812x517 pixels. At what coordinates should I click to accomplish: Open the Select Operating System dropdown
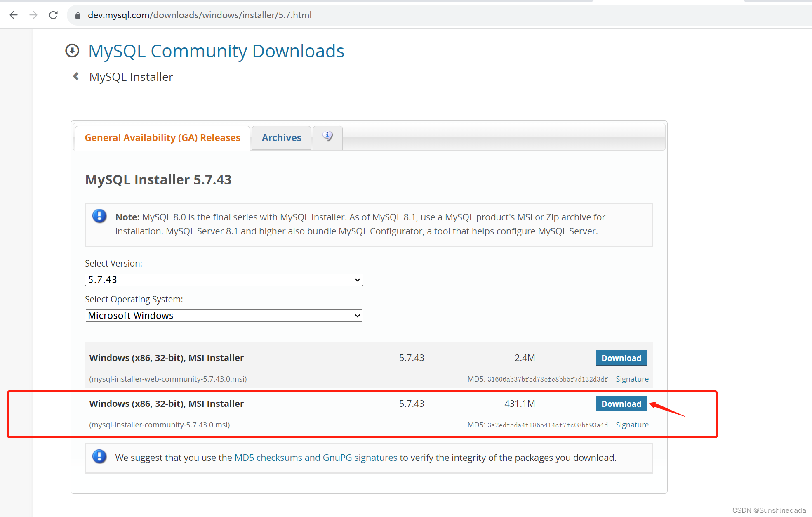pyautogui.click(x=224, y=316)
